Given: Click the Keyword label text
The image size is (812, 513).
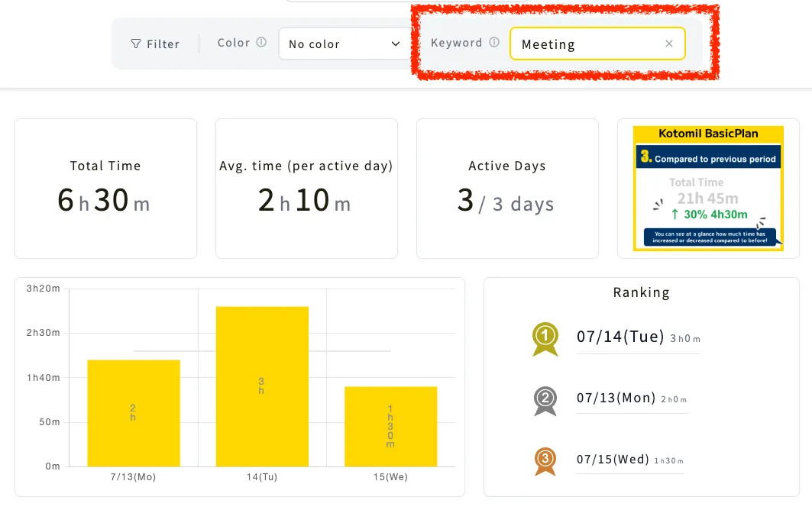Looking at the screenshot, I should click(456, 43).
